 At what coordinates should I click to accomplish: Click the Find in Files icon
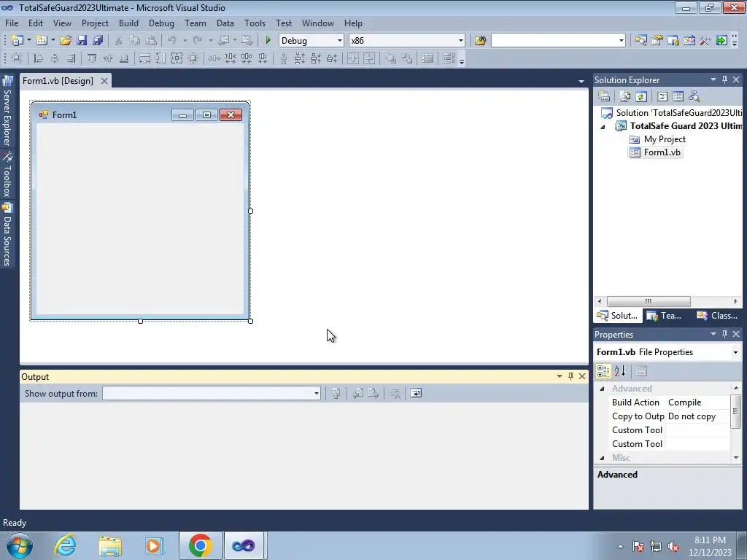click(480, 41)
